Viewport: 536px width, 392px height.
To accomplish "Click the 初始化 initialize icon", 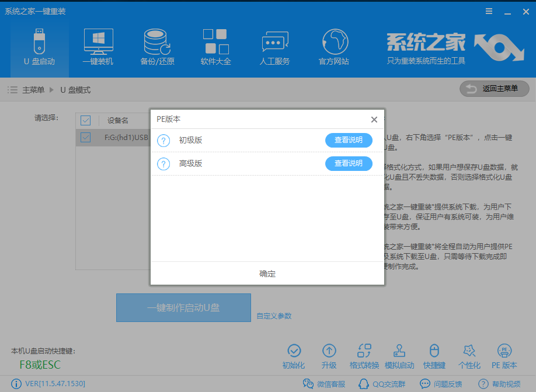I will pyautogui.click(x=294, y=355).
